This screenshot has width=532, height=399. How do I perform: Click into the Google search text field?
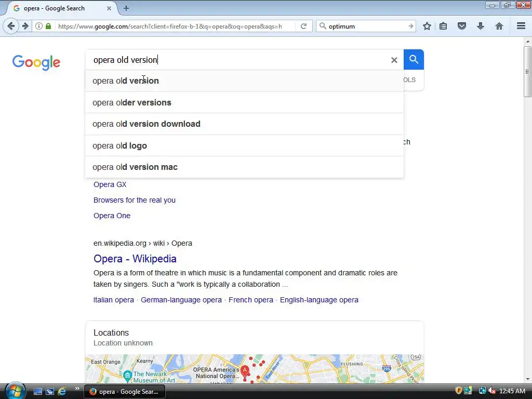pos(237,60)
